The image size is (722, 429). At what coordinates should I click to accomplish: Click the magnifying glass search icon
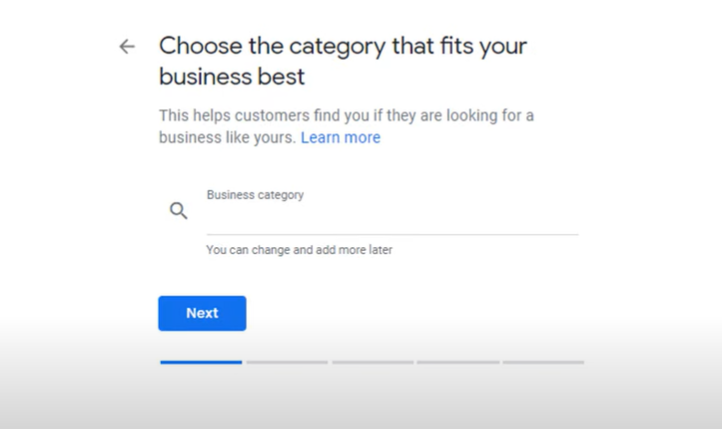(x=178, y=211)
